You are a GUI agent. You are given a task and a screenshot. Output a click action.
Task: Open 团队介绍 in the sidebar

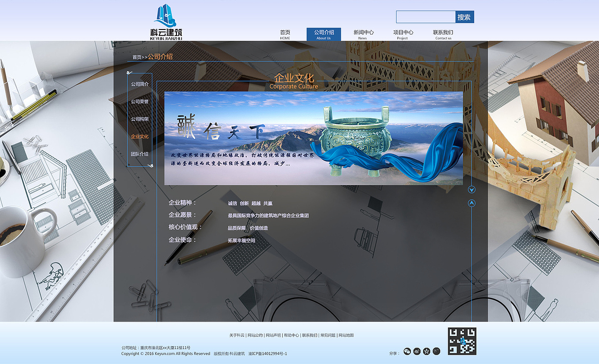[x=140, y=154]
